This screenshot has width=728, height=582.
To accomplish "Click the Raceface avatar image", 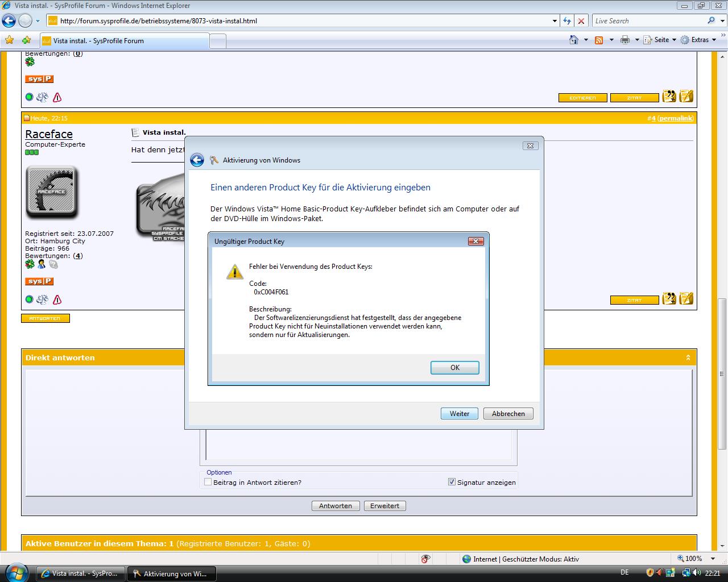I will click(x=52, y=192).
